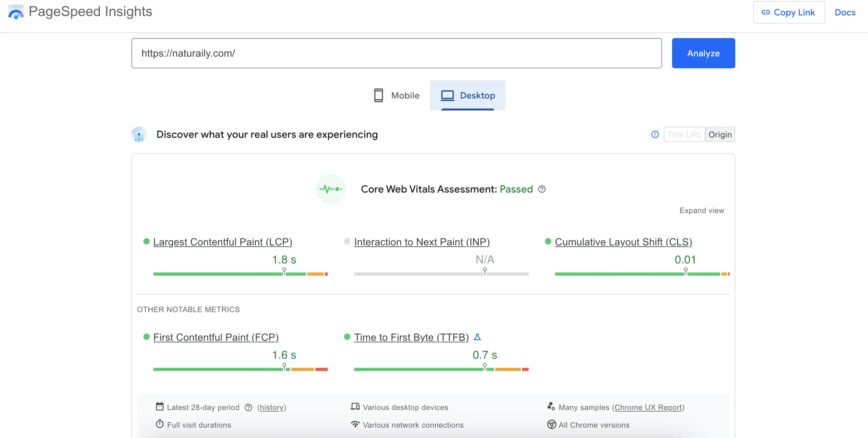This screenshot has height=438, width=868.
Task: Click the Passed assessment text
Action: 516,189
